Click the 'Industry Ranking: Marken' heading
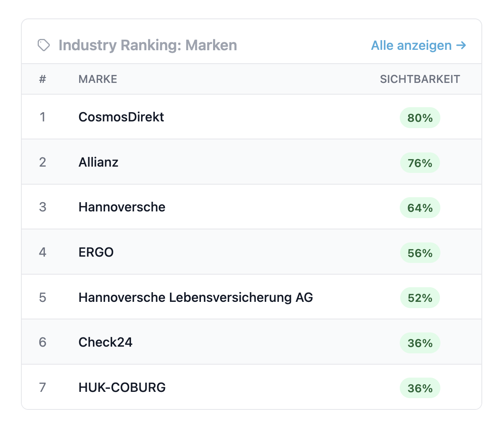Viewport: 504px width, 422px height. pyautogui.click(x=148, y=45)
